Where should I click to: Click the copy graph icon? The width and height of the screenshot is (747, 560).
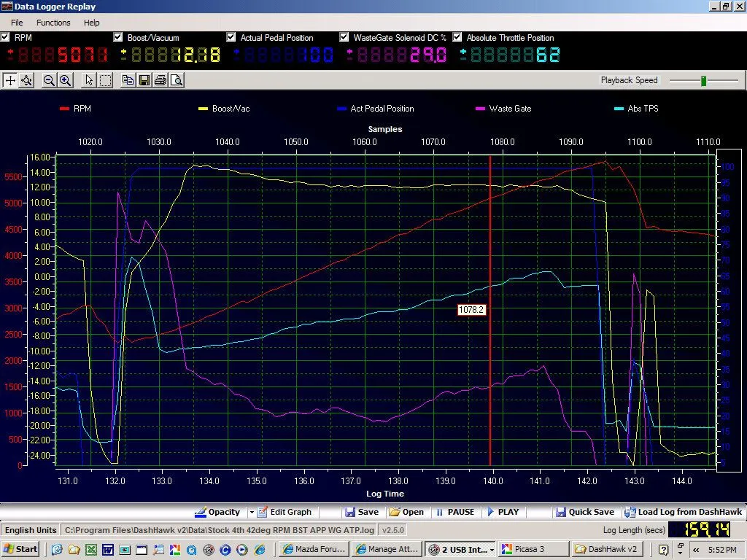(128, 80)
